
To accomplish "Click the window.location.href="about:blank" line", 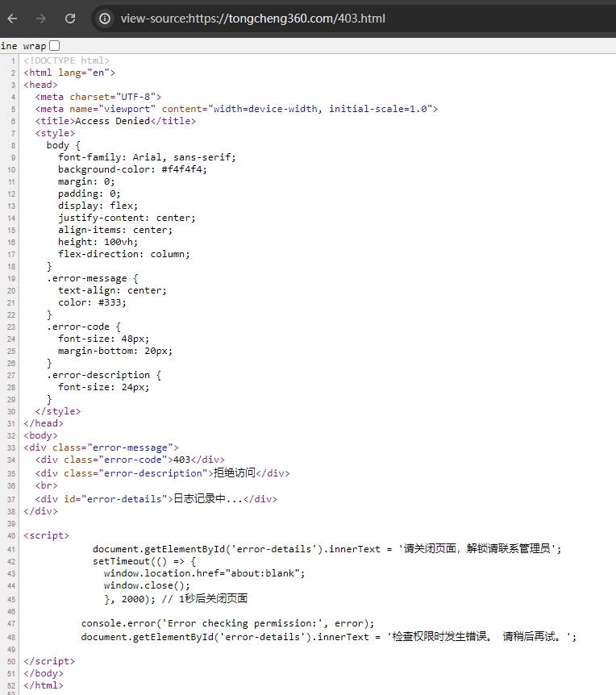I will point(205,573).
